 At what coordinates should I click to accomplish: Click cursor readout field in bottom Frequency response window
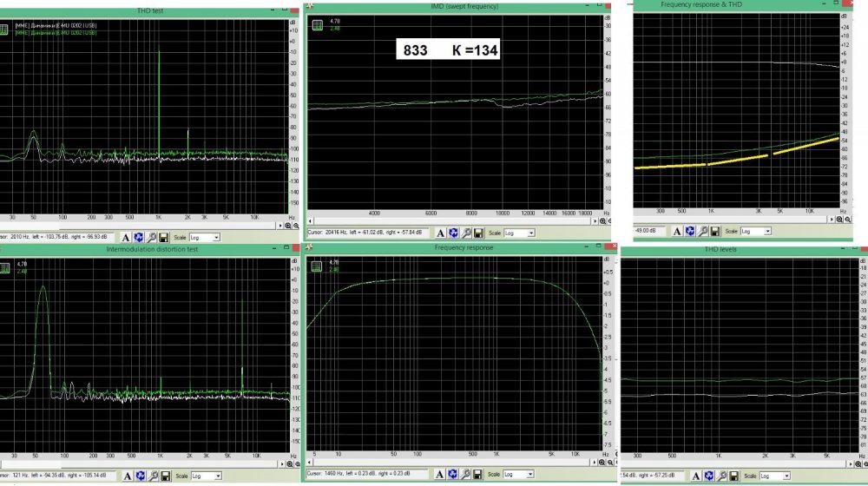366,475
